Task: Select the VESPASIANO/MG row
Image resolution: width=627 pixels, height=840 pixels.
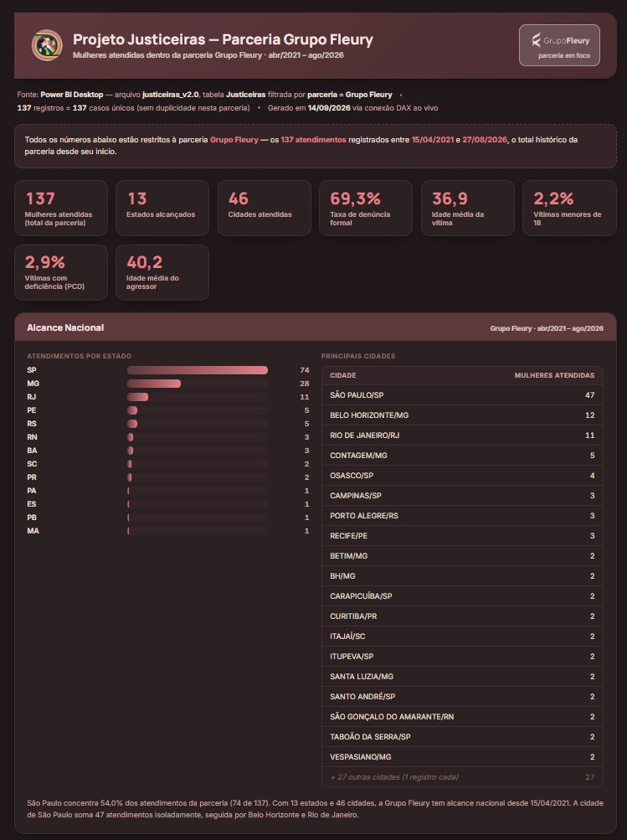Action: click(x=462, y=757)
